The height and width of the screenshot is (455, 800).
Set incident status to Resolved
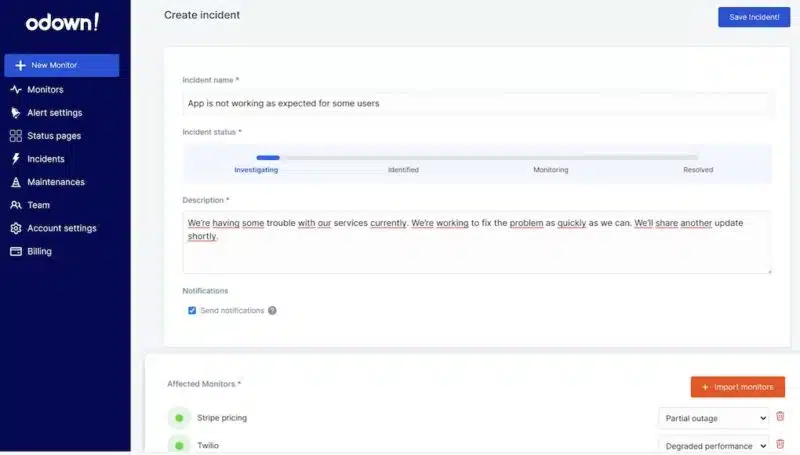point(698,170)
